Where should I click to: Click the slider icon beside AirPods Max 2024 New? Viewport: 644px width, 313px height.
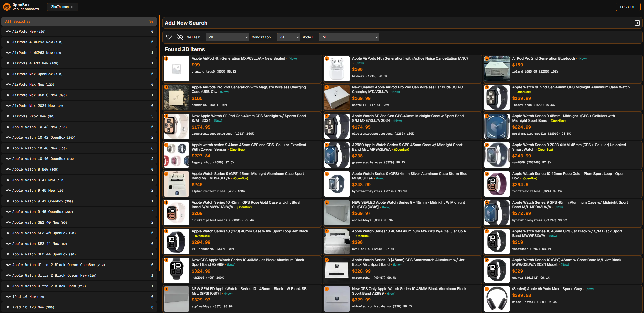[x=8, y=106]
